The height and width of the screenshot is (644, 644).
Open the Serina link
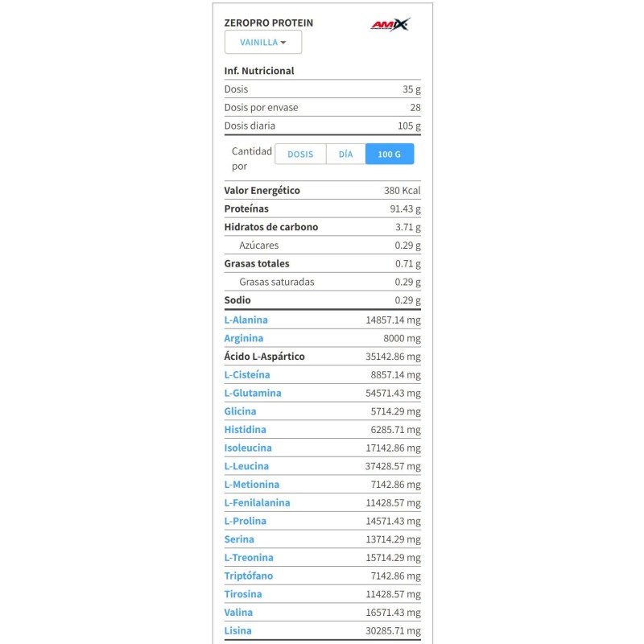(239, 539)
